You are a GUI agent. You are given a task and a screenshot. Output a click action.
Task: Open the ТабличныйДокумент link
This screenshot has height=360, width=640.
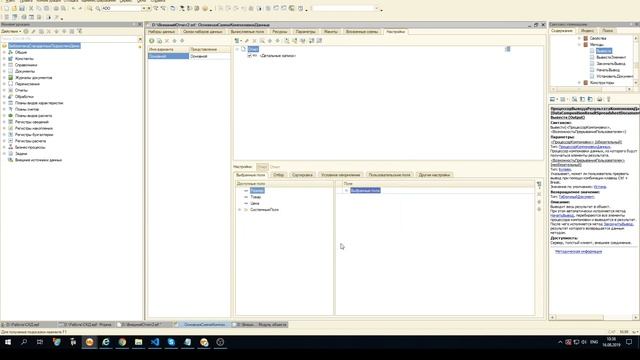pyautogui.click(x=576, y=197)
